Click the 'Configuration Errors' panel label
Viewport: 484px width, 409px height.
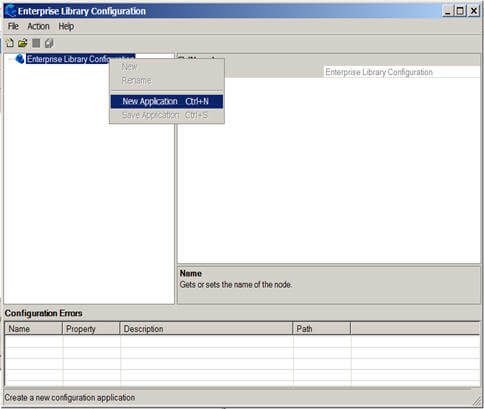(43, 313)
